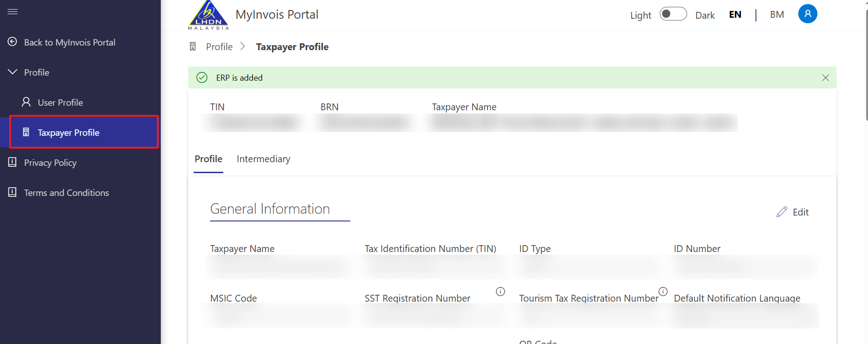Viewport: 868px width, 344px height.
Task: Click the Privacy Policy document icon
Action: click(x=13, y=162)
